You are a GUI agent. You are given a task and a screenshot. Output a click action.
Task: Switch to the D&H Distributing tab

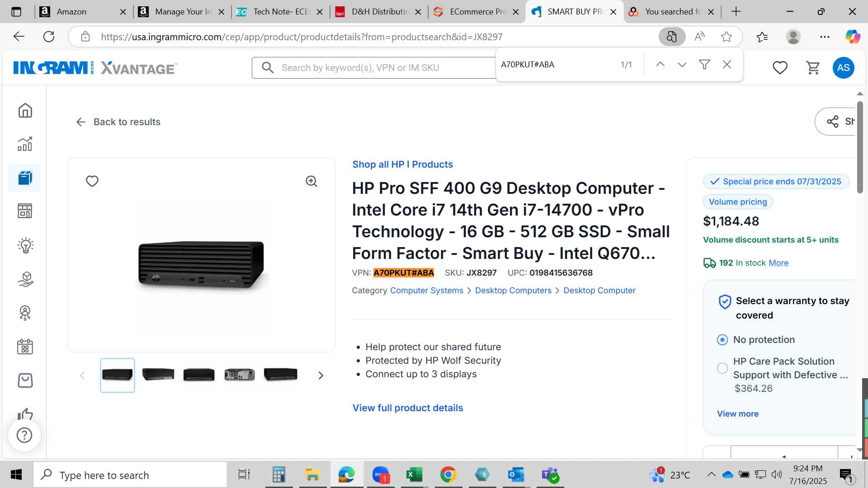pos(379,12)
